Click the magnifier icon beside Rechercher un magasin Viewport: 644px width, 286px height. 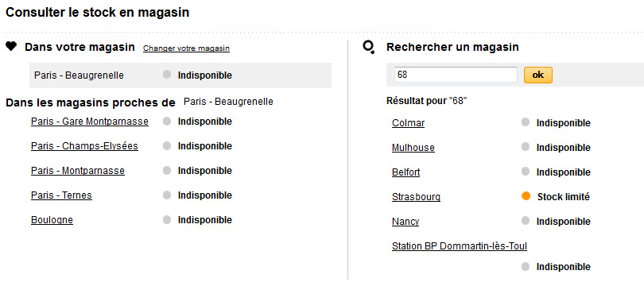click(x=368, y=47)
